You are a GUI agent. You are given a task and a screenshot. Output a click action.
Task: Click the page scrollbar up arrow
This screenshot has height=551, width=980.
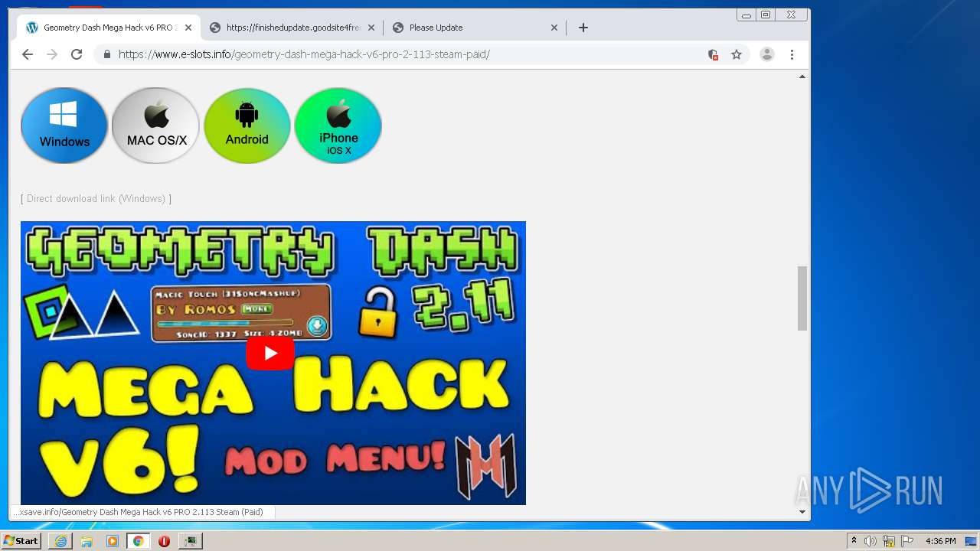point(802,77)
